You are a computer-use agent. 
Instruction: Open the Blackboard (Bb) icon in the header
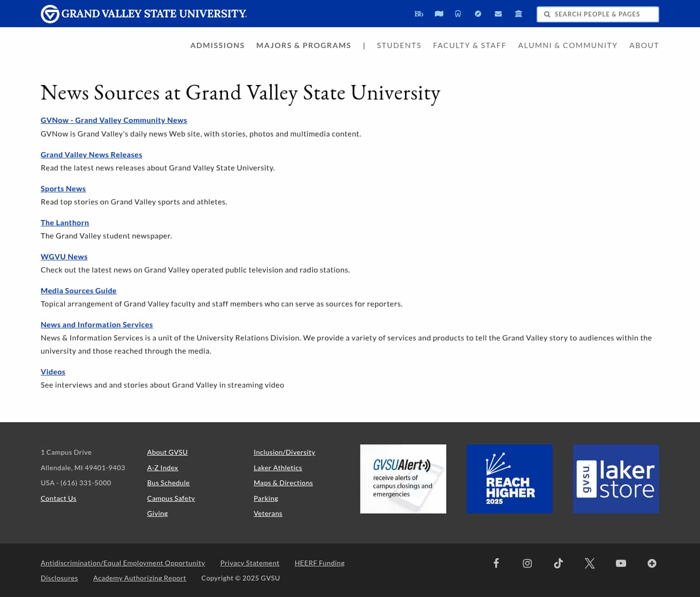tap(419, 14)
